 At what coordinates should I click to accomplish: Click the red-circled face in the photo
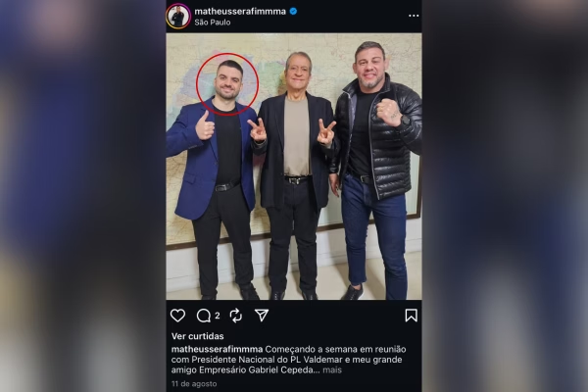point(227,84)
